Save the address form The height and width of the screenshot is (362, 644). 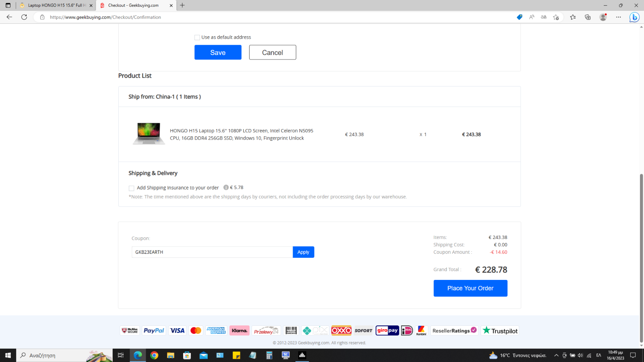[x=218, y=52]
